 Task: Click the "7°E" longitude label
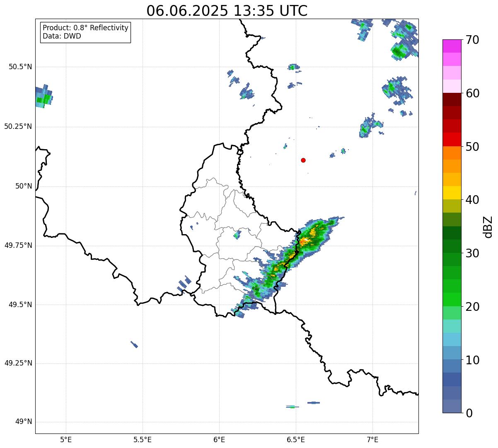point(373,439)
